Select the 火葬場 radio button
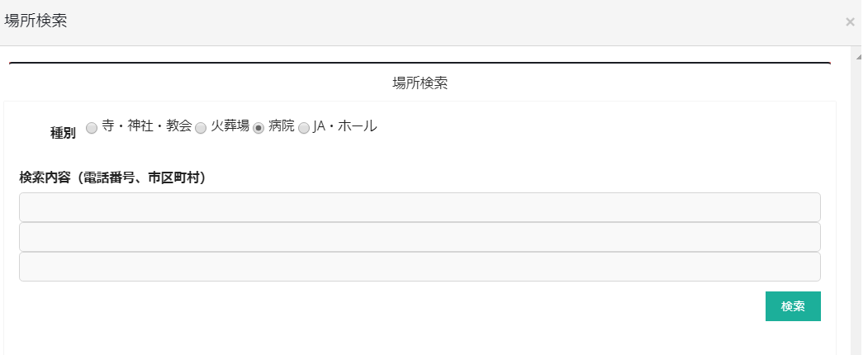The image size is (868, 355). pos(201,128)
